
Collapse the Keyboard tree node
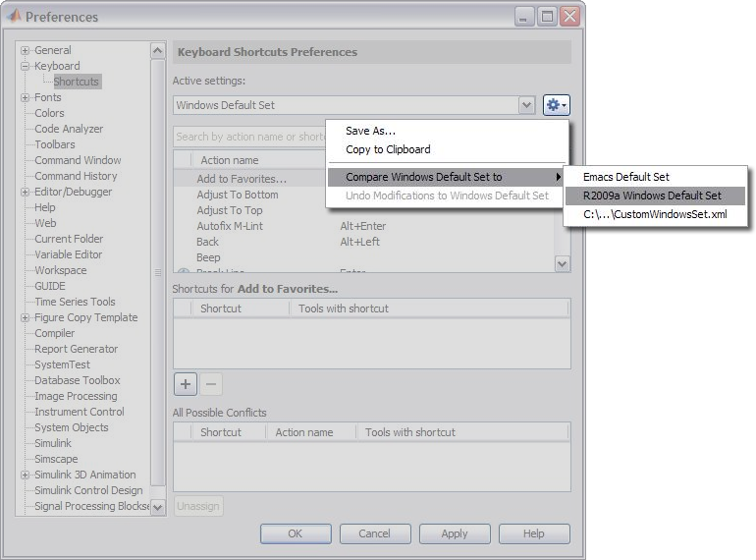pos(25,66)
